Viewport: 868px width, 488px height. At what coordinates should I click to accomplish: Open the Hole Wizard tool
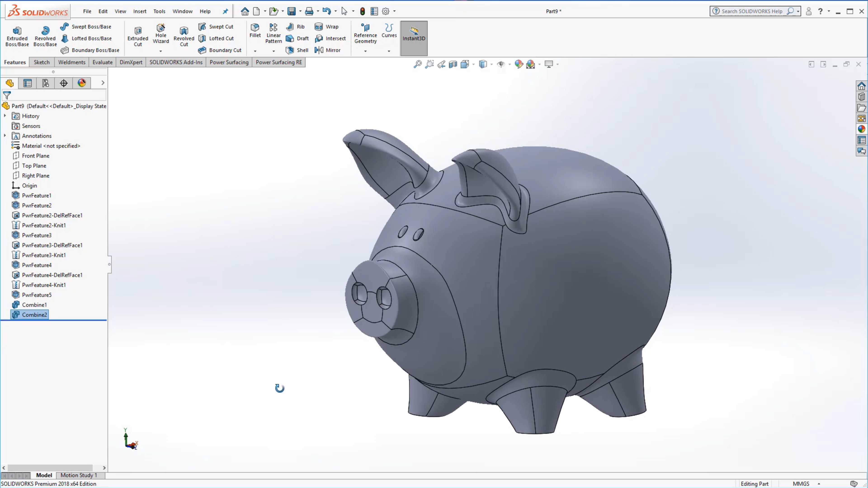pyautogui.click(x=161, y=34)
